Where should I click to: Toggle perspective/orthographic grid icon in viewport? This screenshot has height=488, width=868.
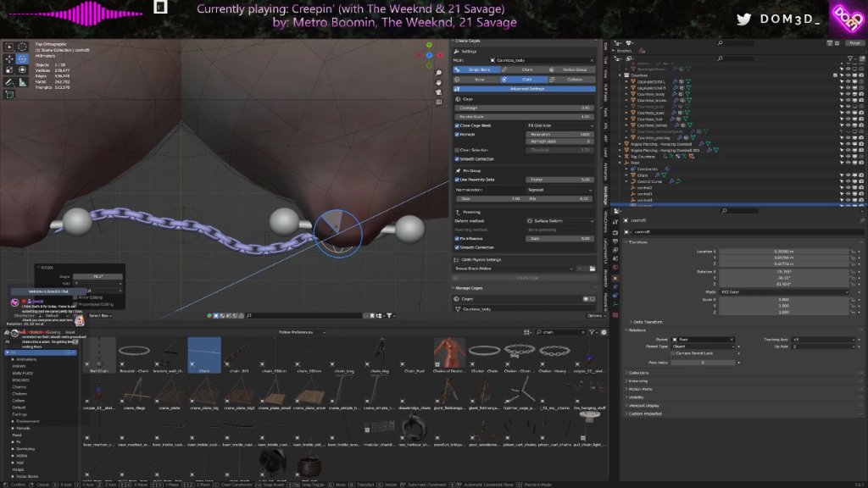(438, 102)
